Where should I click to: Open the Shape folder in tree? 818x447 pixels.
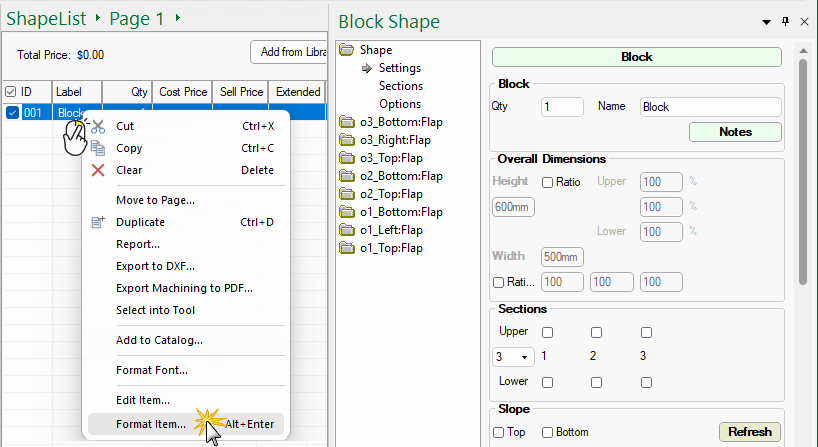(348, 50)
